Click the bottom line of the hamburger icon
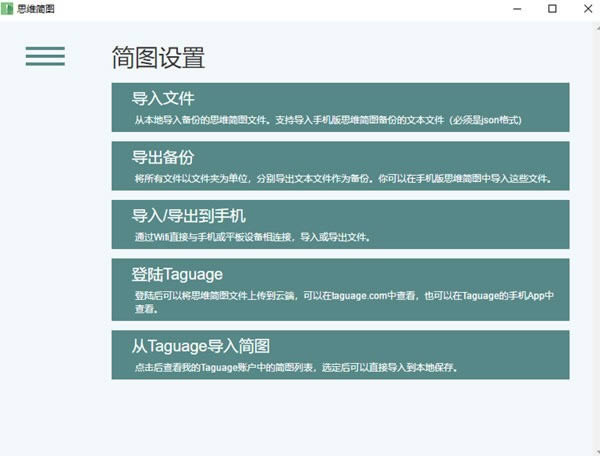This screenshot has width=600, height=456. (x=45, y=64)
